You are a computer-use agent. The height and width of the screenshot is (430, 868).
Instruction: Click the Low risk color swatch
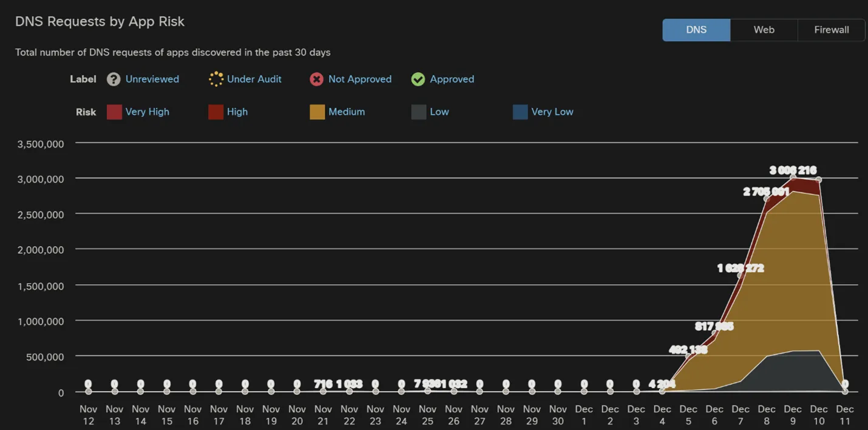click(x=419, y=112)
